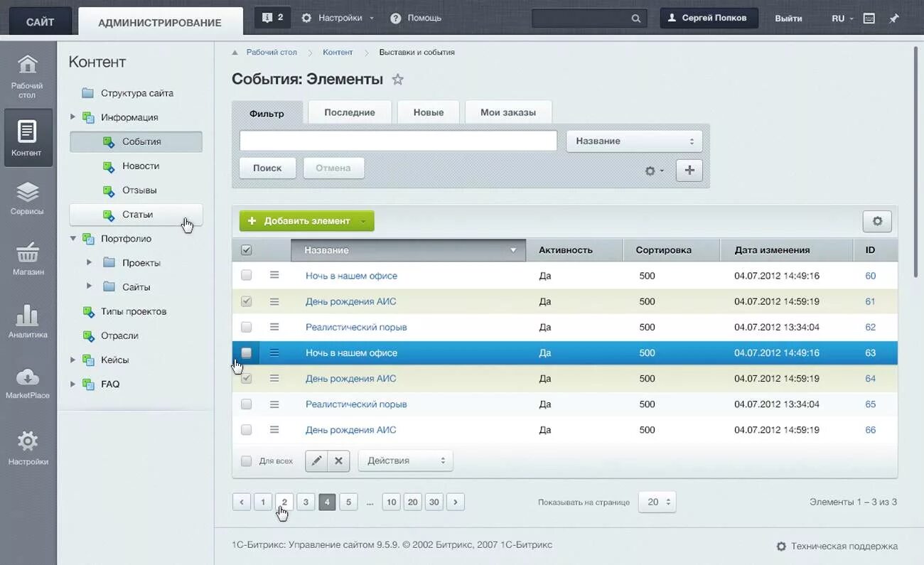Switch to the САЙТ tab
This screenshot has width=924, height=565.
40,22
